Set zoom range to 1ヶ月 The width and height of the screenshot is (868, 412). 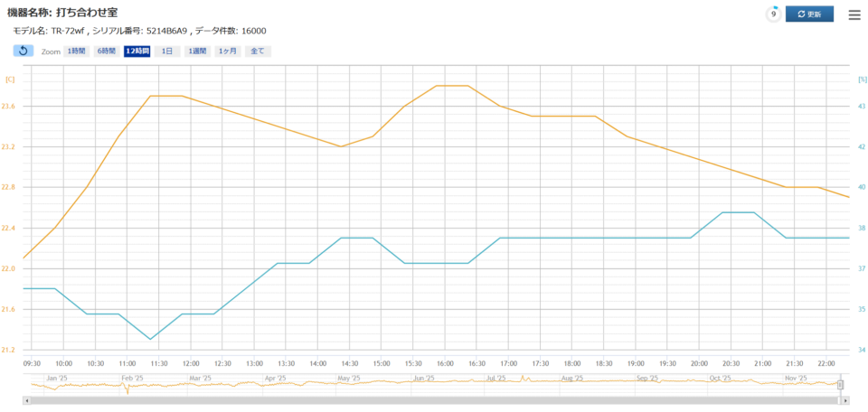(x=228, y=51)
